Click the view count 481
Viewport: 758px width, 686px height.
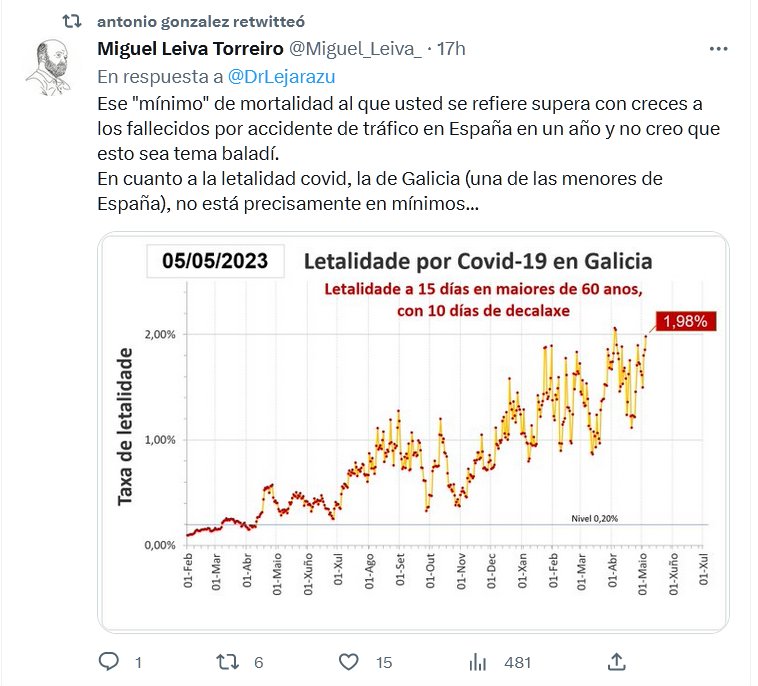click(x=517, y=662)
